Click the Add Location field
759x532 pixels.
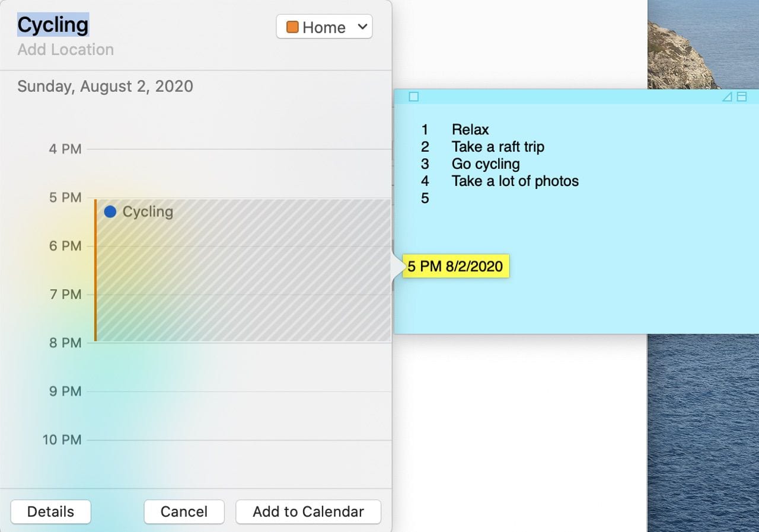tap(66, 50)
